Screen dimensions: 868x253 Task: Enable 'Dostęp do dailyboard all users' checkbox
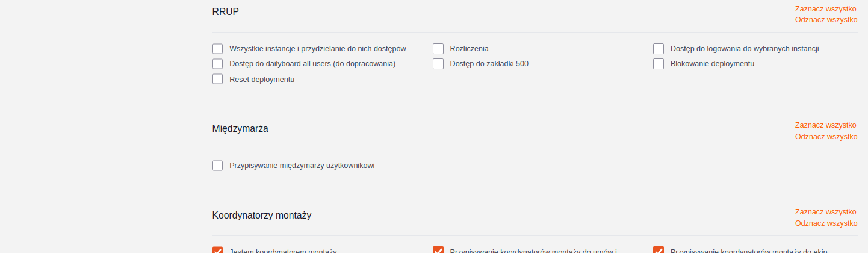(218, 64)
